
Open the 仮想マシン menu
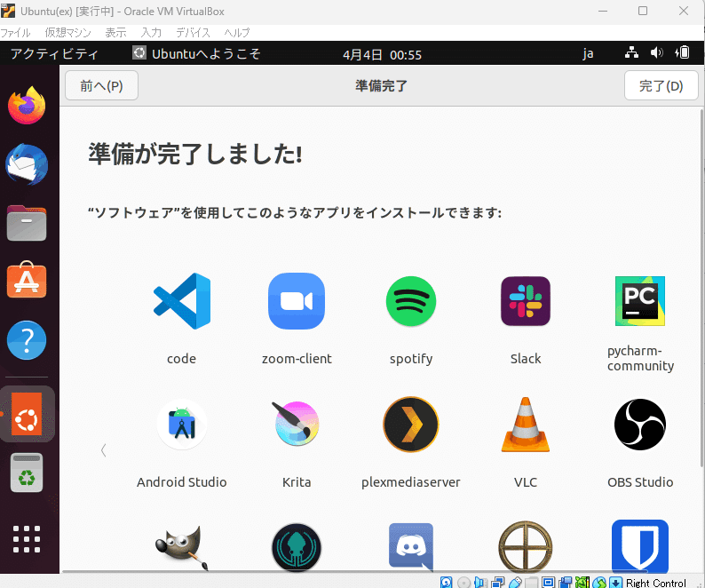tap(67, 33)
